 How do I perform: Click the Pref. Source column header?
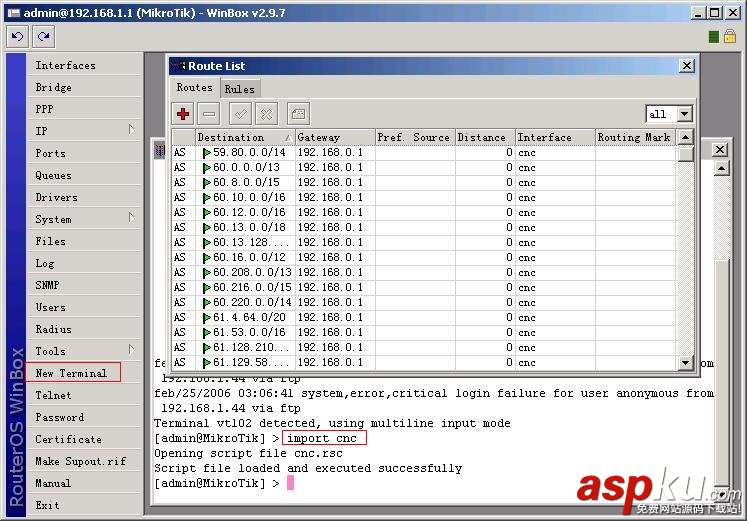coord(415,137)
